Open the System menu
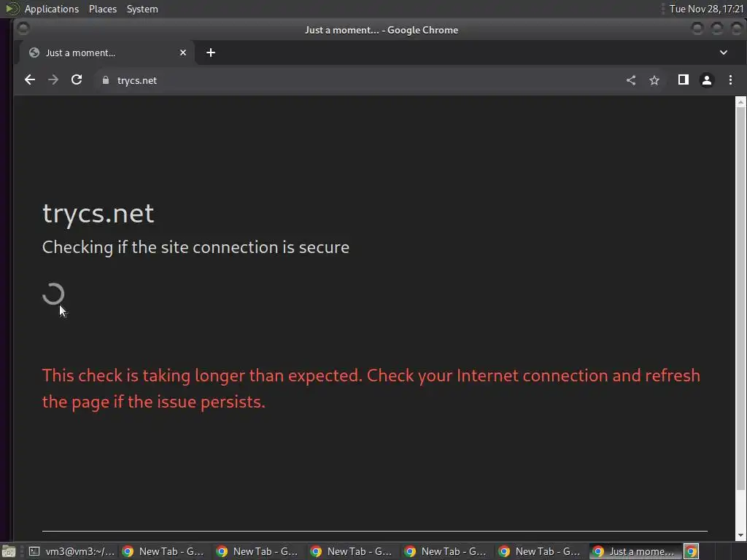This screenshot has width=747, height=560. coord(142,9)
